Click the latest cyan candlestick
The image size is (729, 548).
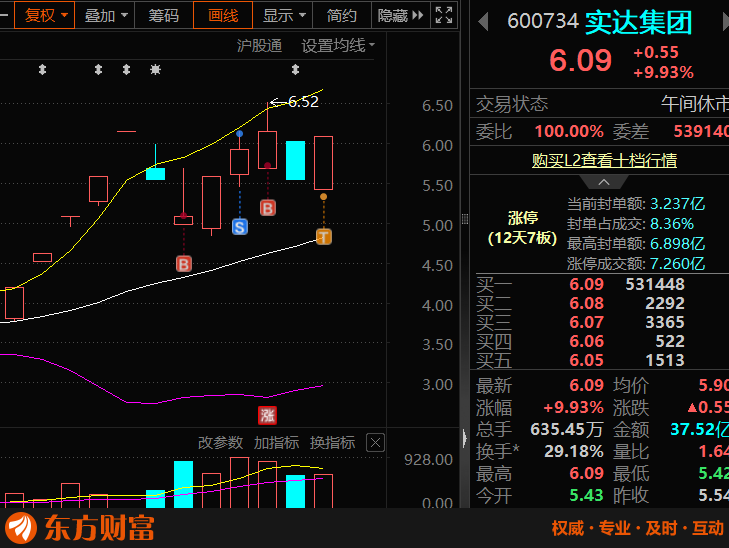[x=295, y=160]
